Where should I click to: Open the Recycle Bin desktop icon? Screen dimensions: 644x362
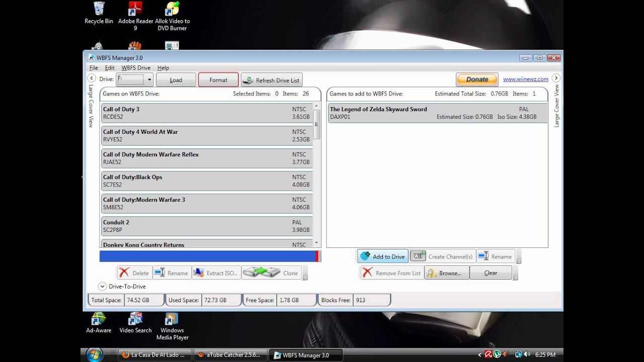[x=99, y=13]
